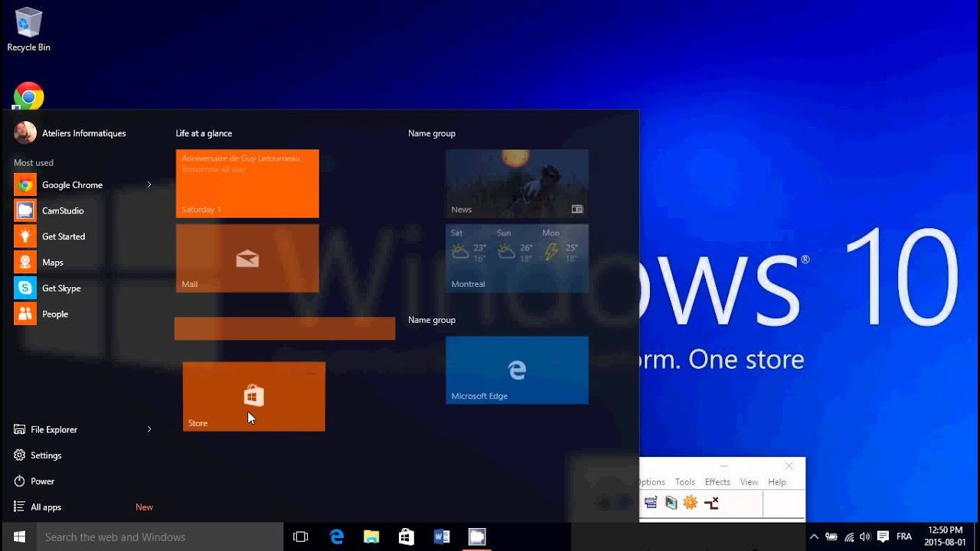Open the Mail tile

[x=247, y=258]
